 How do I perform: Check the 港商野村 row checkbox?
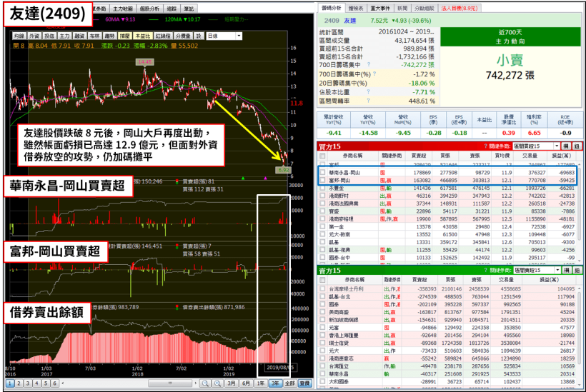pos(322,196)
